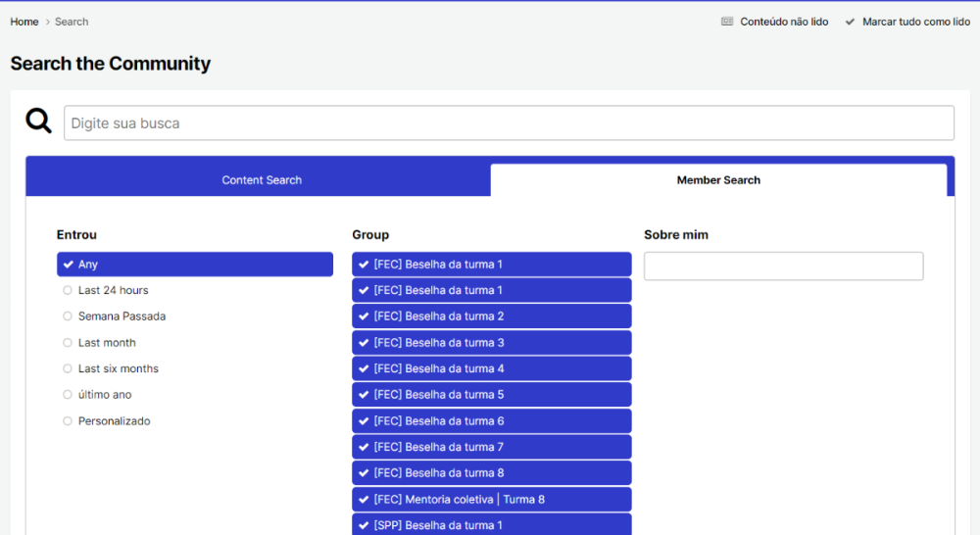Pick the Last month radio option
The image size is (980, 535).
tap(107, 343)
